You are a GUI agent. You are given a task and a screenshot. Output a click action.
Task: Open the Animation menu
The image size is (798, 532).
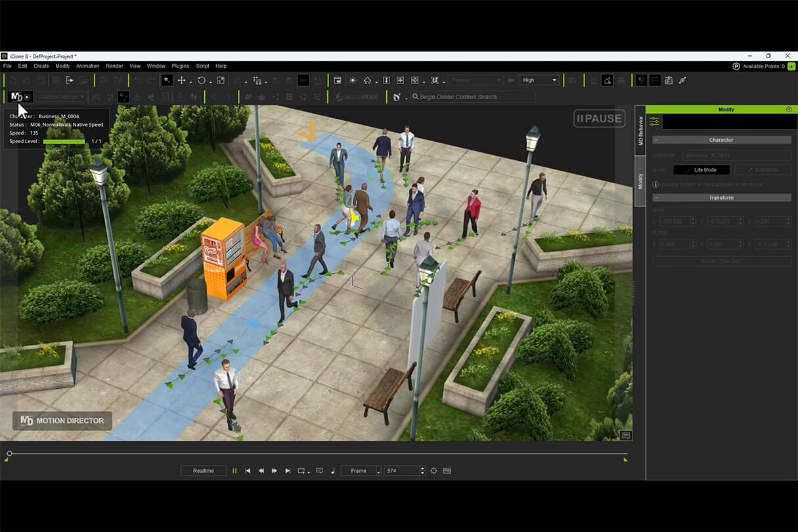[87, 66]
